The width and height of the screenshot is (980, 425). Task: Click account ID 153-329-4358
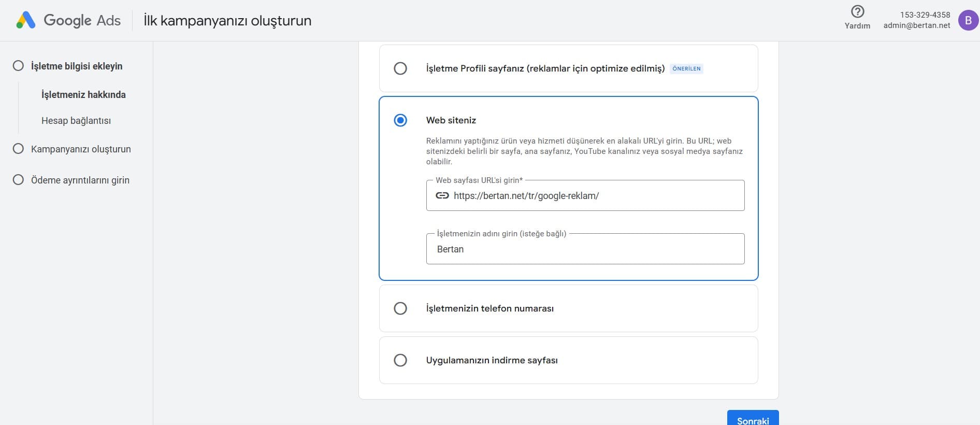pyautogui.click(x=925, y=15)
